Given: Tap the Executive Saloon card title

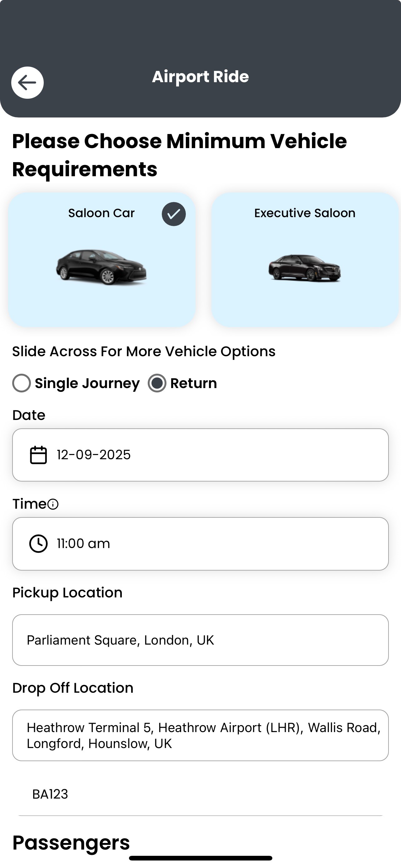Looking at the screenshot, I should (305, 213).
